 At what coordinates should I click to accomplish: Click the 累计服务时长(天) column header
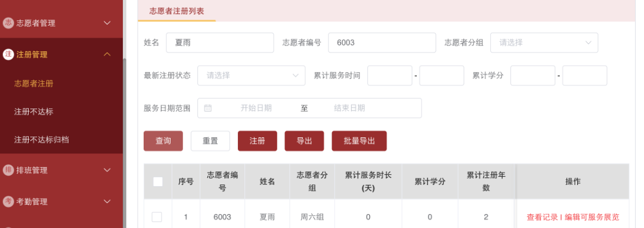click(x=368, y=181)
